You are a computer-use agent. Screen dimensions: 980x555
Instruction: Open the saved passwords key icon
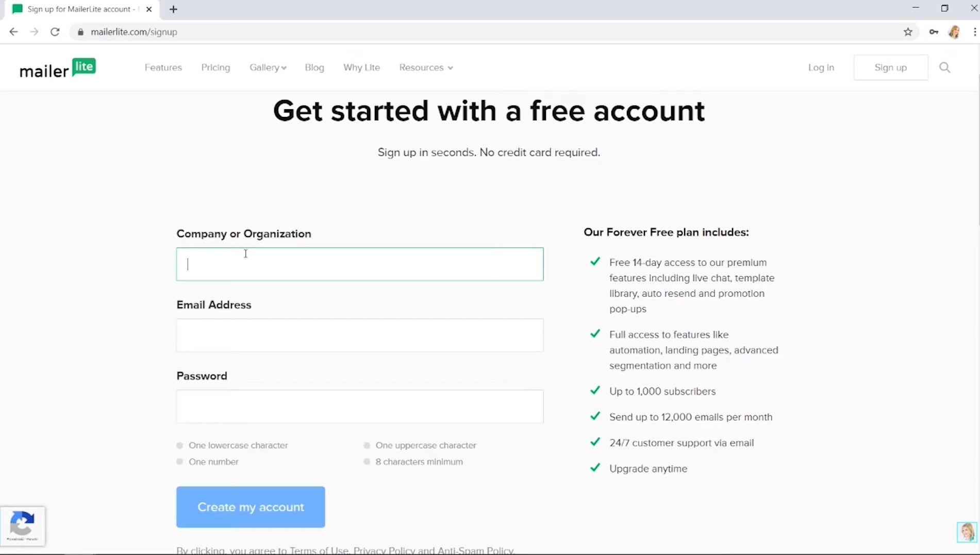934,32
